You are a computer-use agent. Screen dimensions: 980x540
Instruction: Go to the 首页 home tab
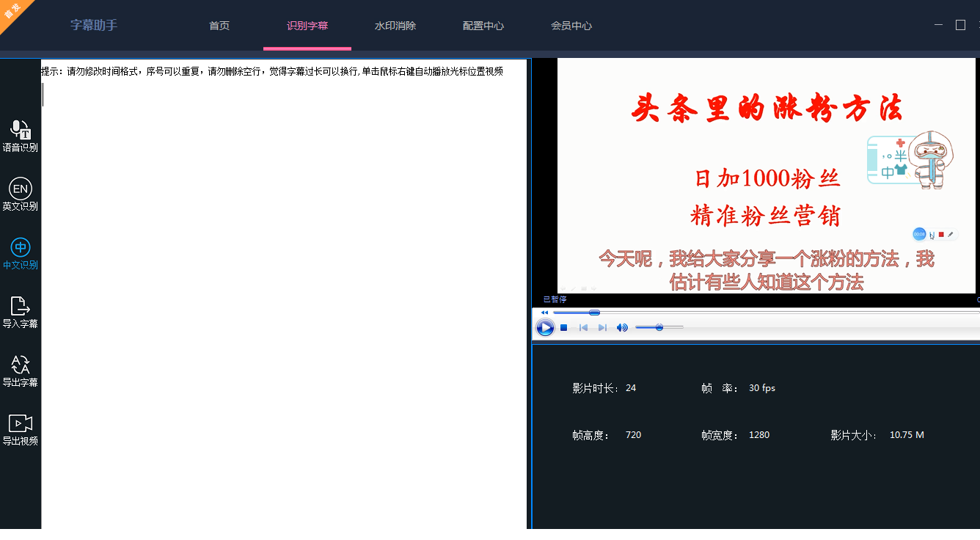219,26
